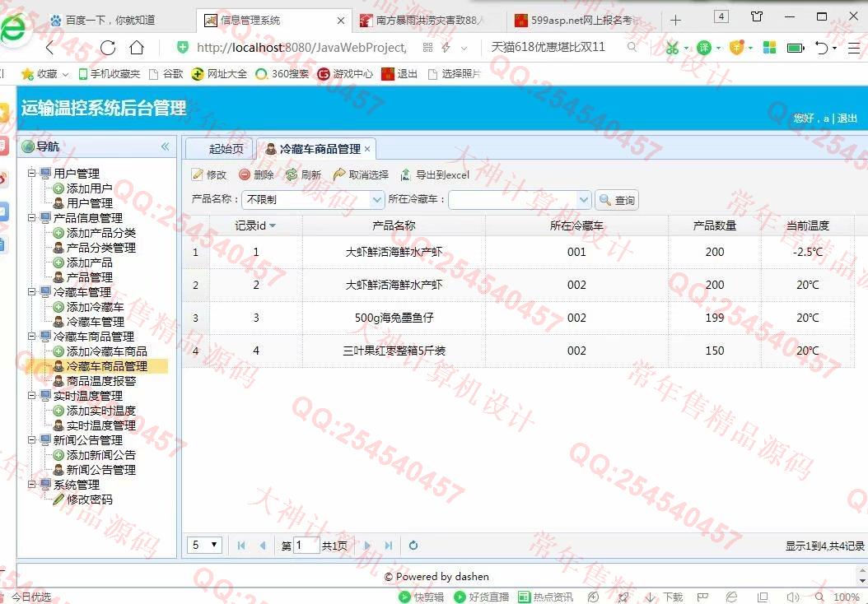Go to the previous page in pager
The width and height of the screenshot is (868, 604).
point(263,546)
